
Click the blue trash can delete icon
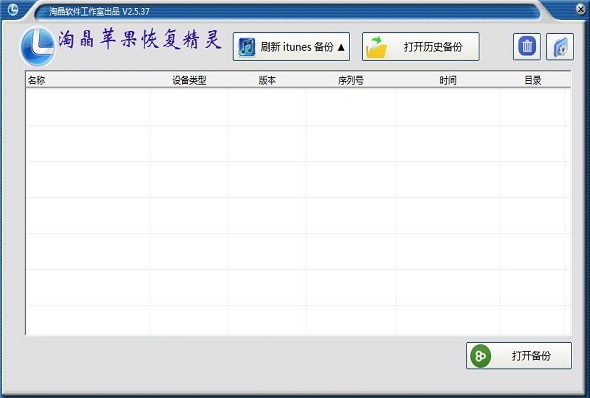[527, 47]
